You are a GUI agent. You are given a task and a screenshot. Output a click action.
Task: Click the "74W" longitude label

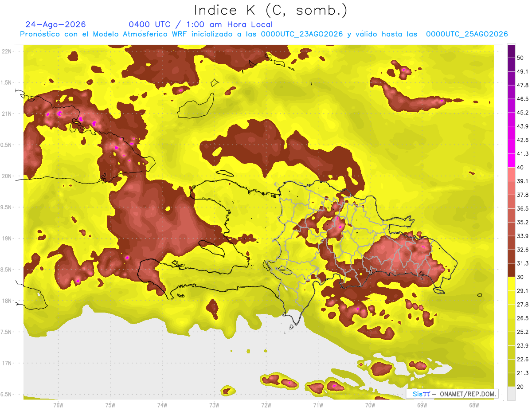pyautogui.click(x=162, y=405)
